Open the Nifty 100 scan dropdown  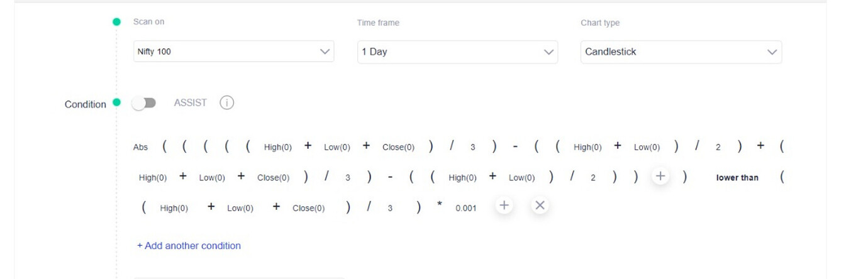(x=234, y=52)
